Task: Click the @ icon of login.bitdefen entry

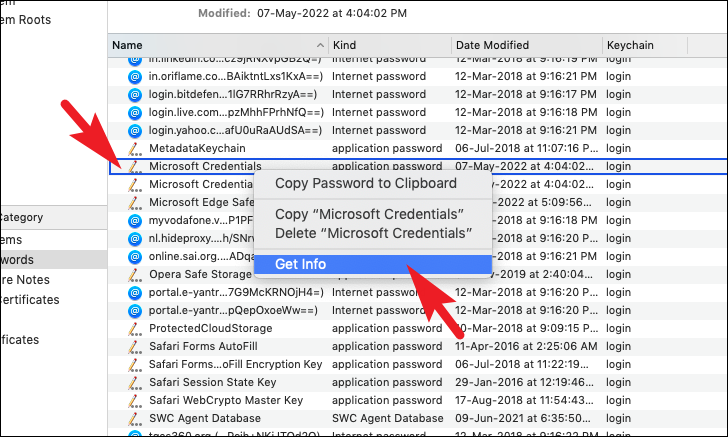Action: click(x=135, y=95)
